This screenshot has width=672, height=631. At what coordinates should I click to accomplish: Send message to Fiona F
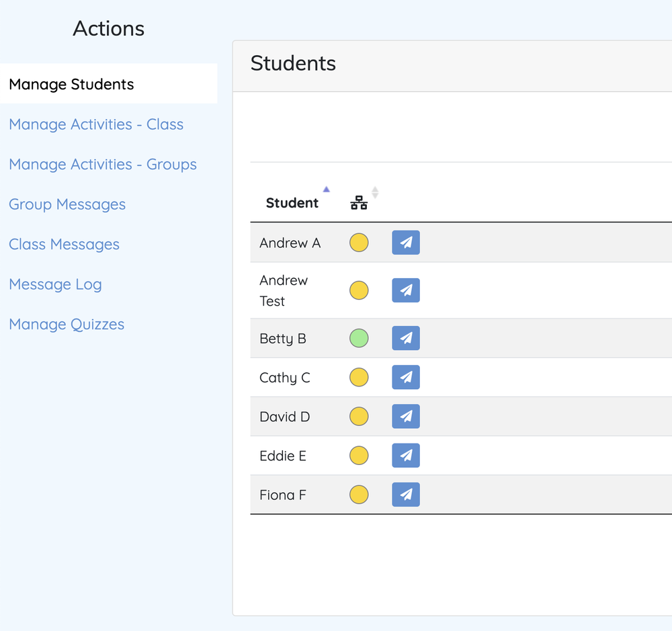tap(405, 494)
